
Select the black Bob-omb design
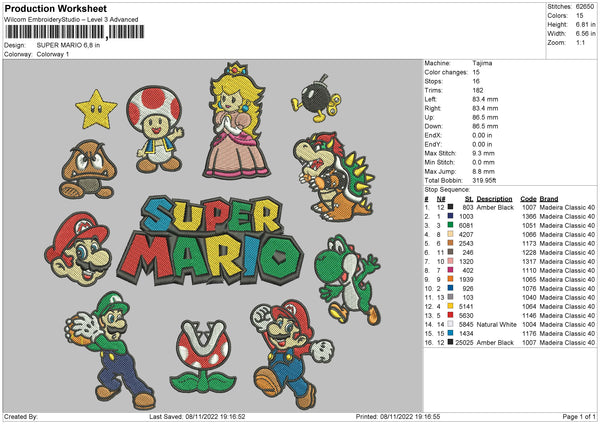pyautogui.click(x=316, y=99)
